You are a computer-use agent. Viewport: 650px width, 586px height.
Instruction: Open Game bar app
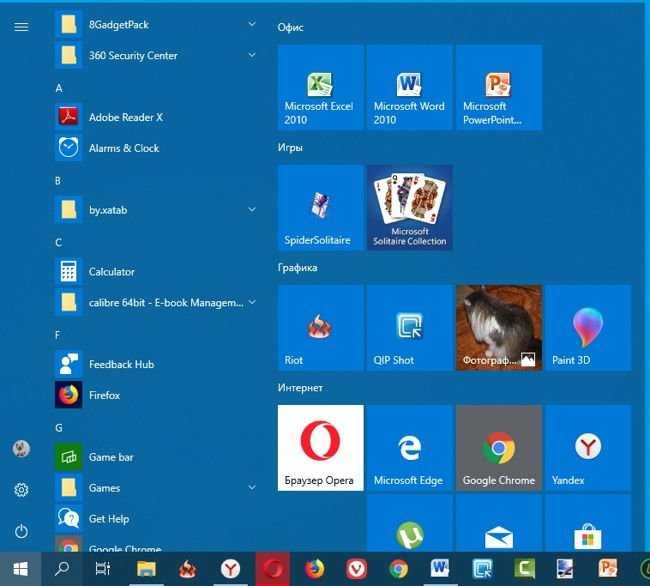click(x=156, y=457)
